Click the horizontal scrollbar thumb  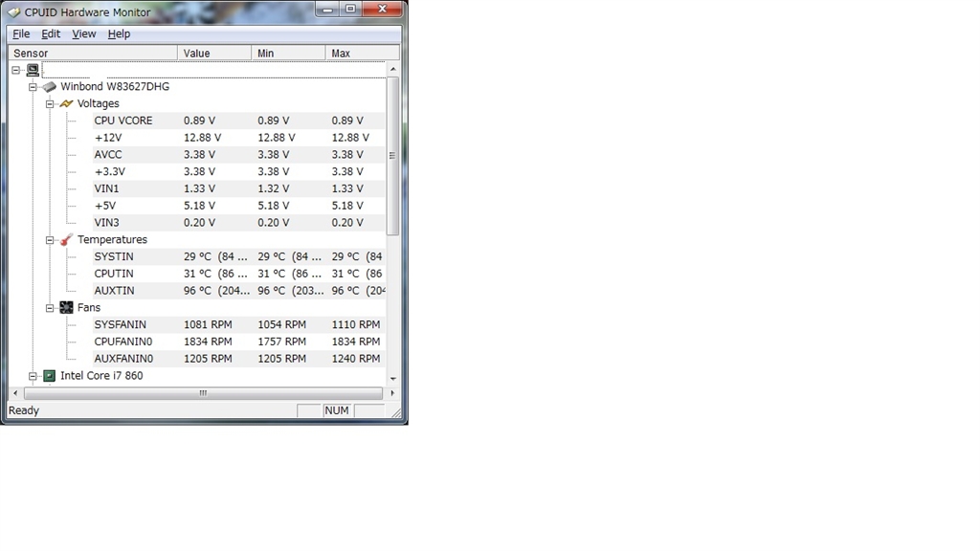click(203, 393)
